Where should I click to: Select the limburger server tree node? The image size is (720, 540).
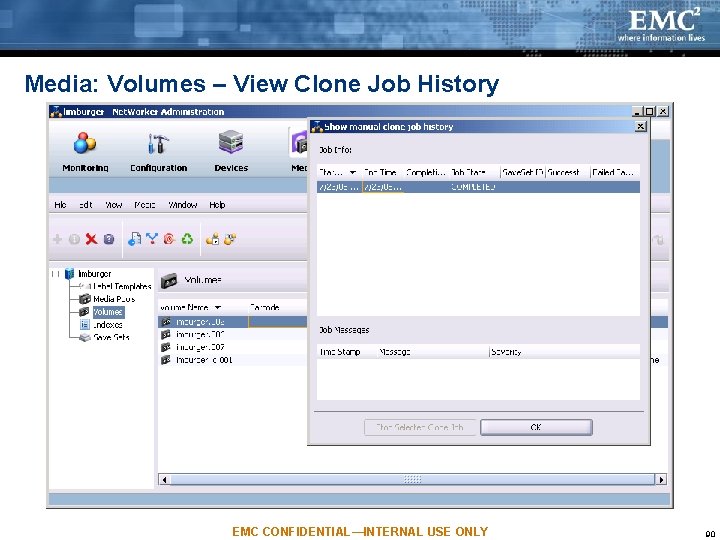94,274
